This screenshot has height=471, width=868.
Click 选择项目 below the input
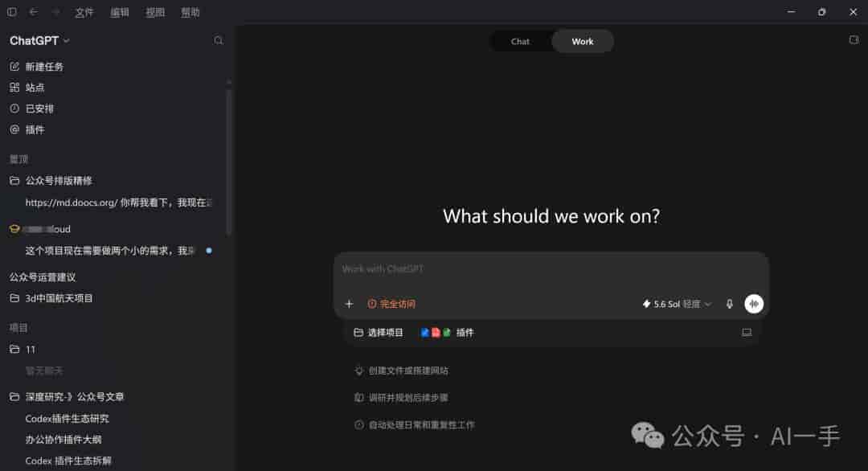pos(378,333)
